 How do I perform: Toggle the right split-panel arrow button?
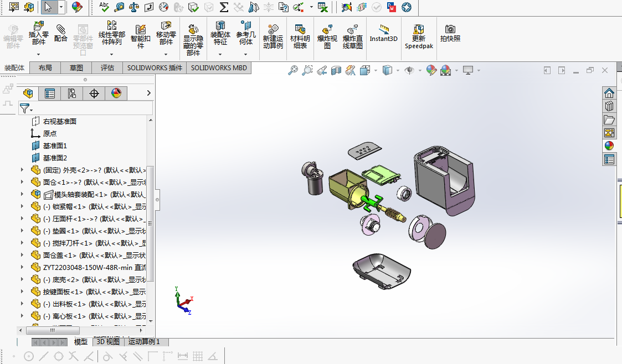click(562, 70)
